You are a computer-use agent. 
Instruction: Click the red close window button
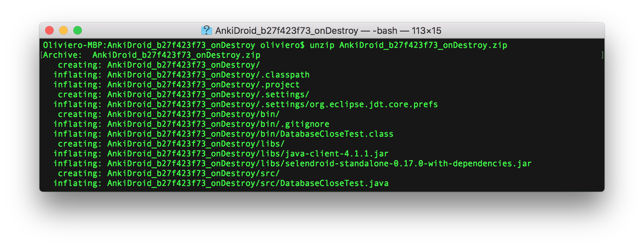tap(49, 31)
